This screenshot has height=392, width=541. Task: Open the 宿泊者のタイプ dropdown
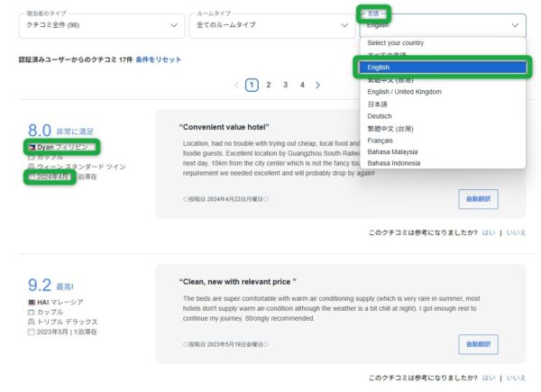pyautogui.click(x=99, y=26)
